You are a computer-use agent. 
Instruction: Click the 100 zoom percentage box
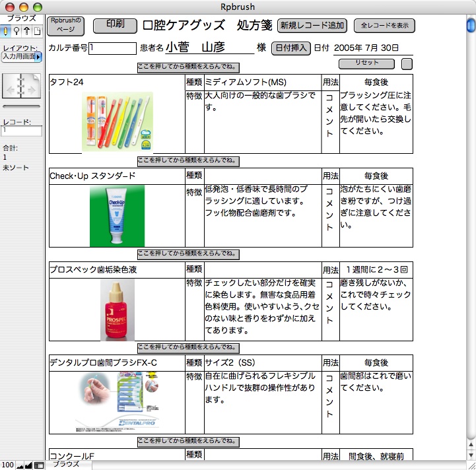click(7, 465)
